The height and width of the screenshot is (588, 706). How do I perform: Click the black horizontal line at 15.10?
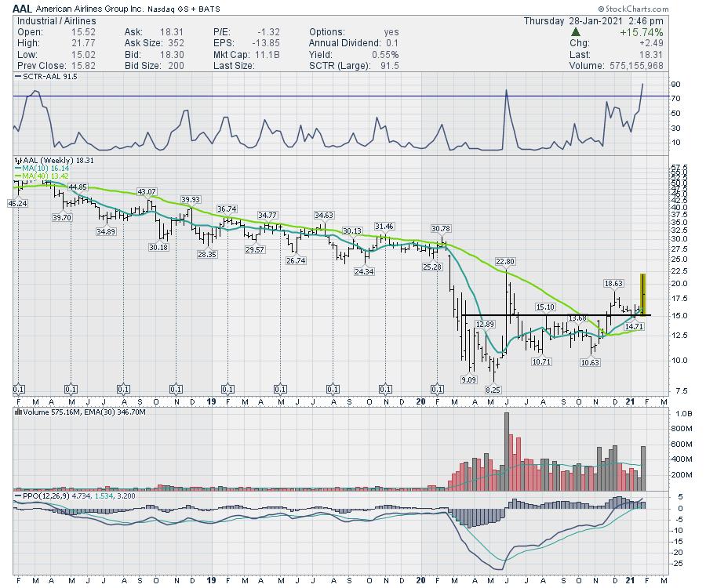coord(549,315)
